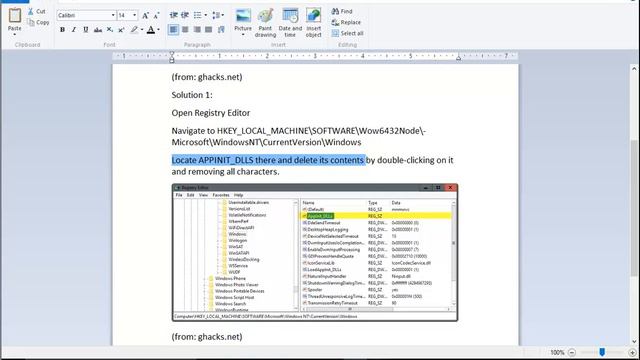Zoom out with the minus button
This screenshot has width=640, height=360.
(572, 352)
